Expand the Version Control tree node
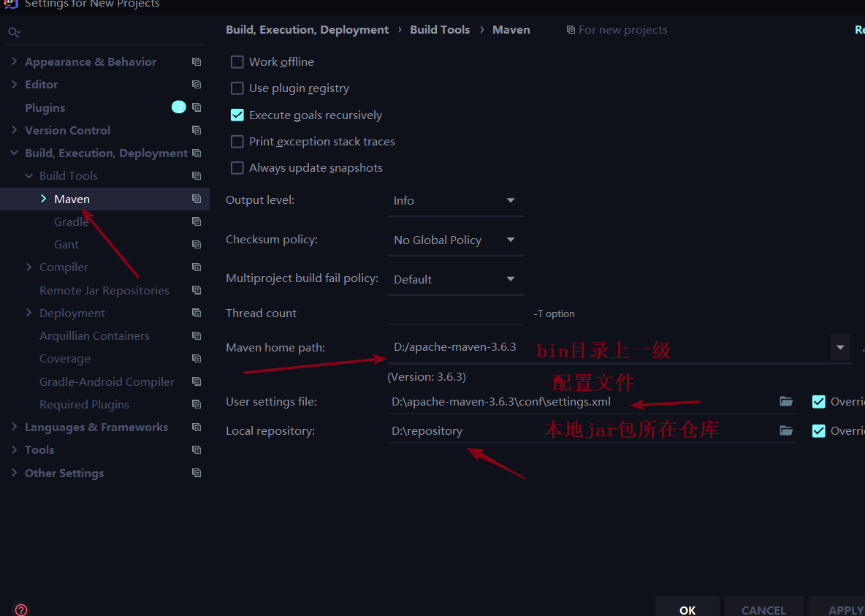This screenshot has width=865, height=616. (14, 130)
